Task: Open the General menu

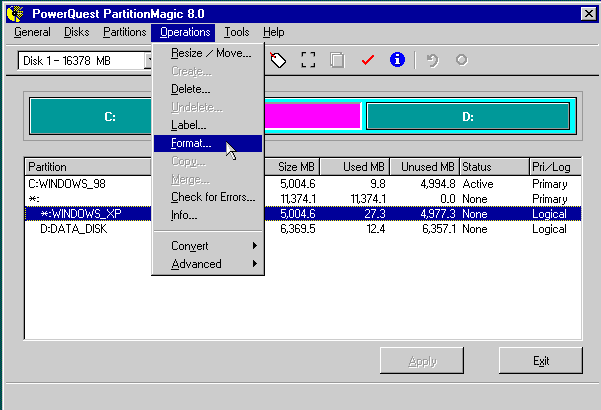Action: point(32,32)
